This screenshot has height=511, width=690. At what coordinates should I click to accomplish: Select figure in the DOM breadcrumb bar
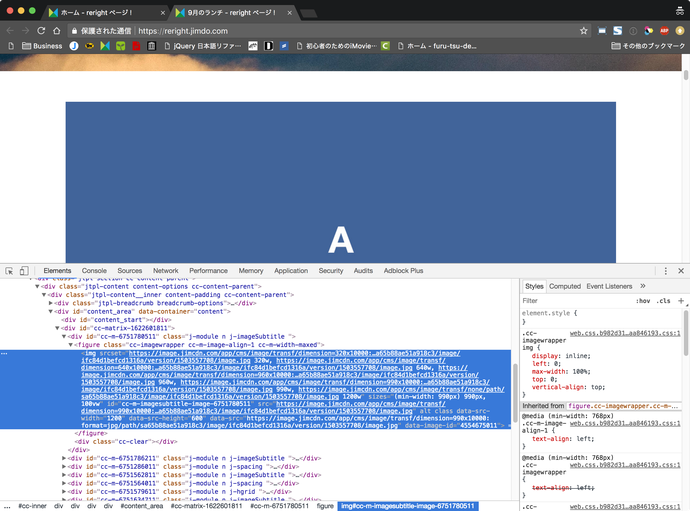tap(325, 506)
